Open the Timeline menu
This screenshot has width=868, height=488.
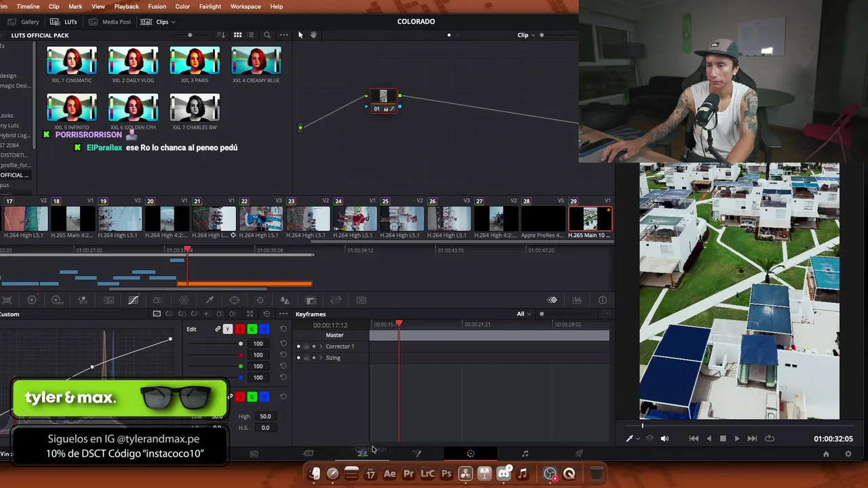point(28,6)
